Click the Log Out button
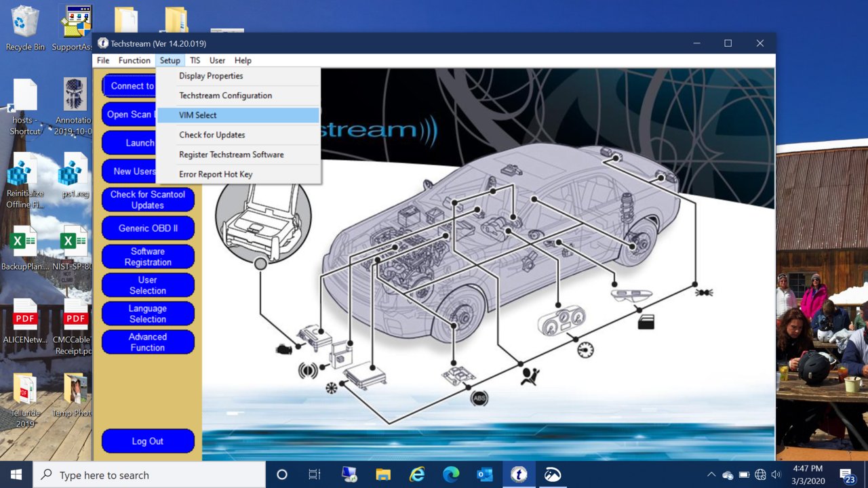Screen dimensions: 868x488 (x=148, y=441)
